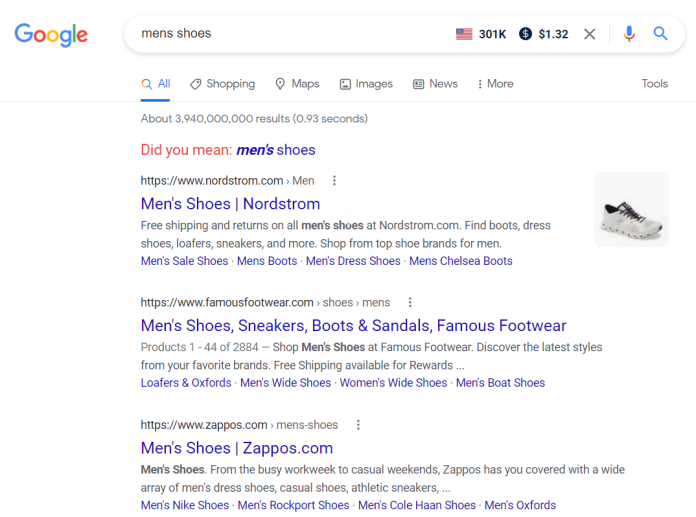Click the About 3,940,000,000 results text
The image size is (696, 517).
[x=254, y=118]
